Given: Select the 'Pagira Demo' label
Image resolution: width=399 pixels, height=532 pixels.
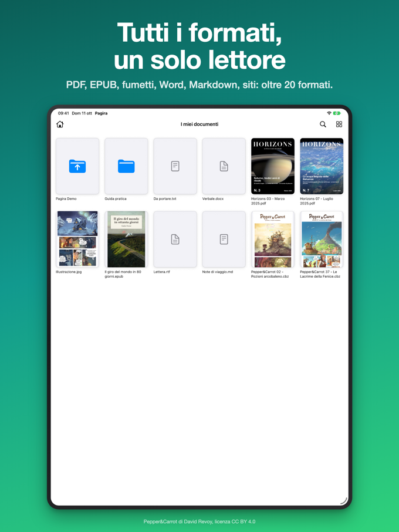Looking at the screenshot, I should pos(66,199).
